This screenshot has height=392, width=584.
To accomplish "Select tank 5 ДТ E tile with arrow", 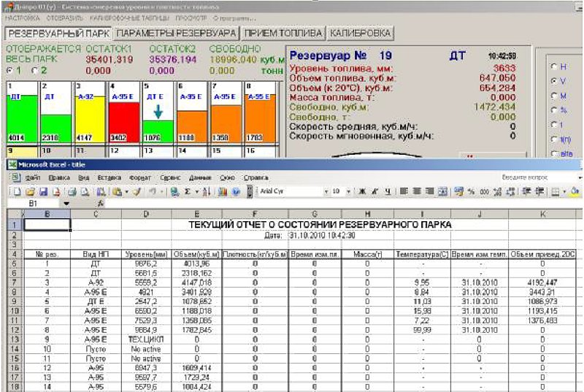I will tap(158, 112).
